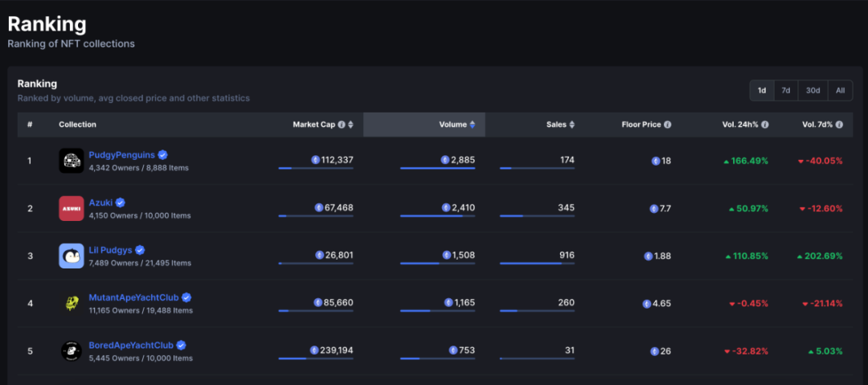868x385 pixels.
Task: Sort table by Market Cap arrows
Action: click(350, 125)
